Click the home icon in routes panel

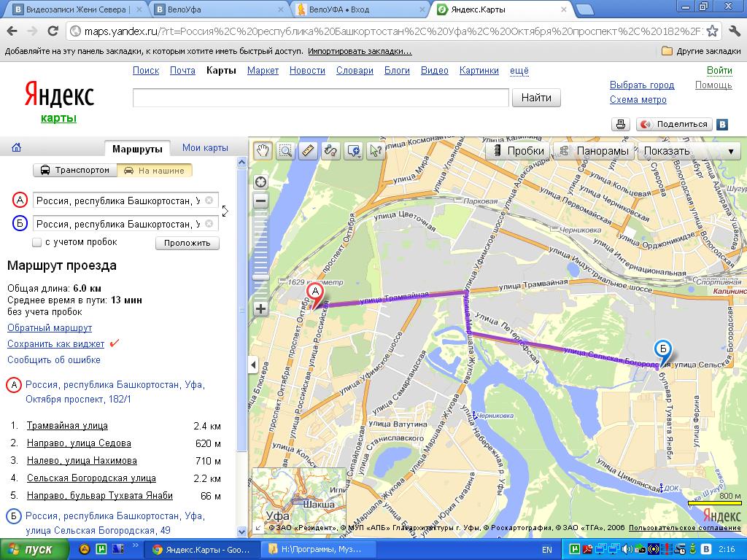pyautogui.click(x=17, y=147)
